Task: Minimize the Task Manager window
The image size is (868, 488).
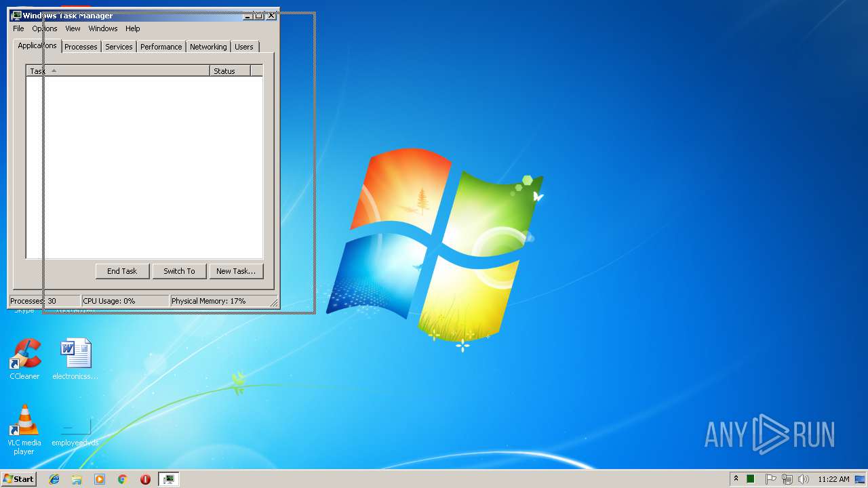Action: 248,16
